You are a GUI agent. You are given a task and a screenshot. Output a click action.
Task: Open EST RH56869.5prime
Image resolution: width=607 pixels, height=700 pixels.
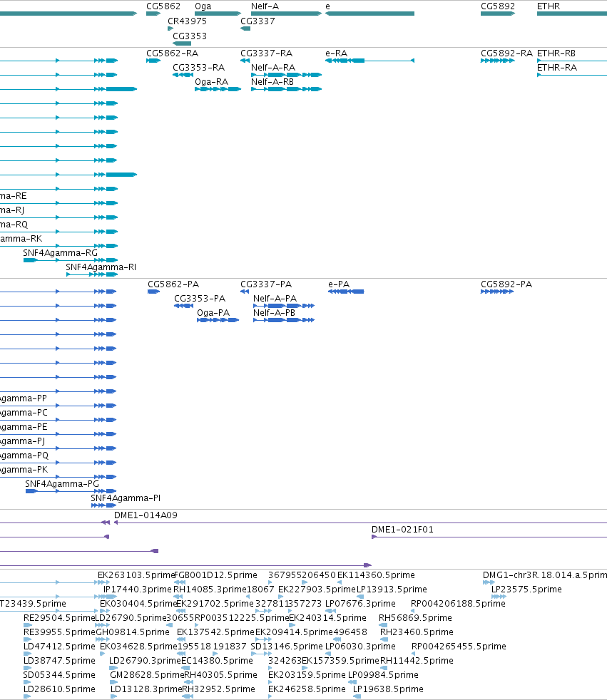415,618
